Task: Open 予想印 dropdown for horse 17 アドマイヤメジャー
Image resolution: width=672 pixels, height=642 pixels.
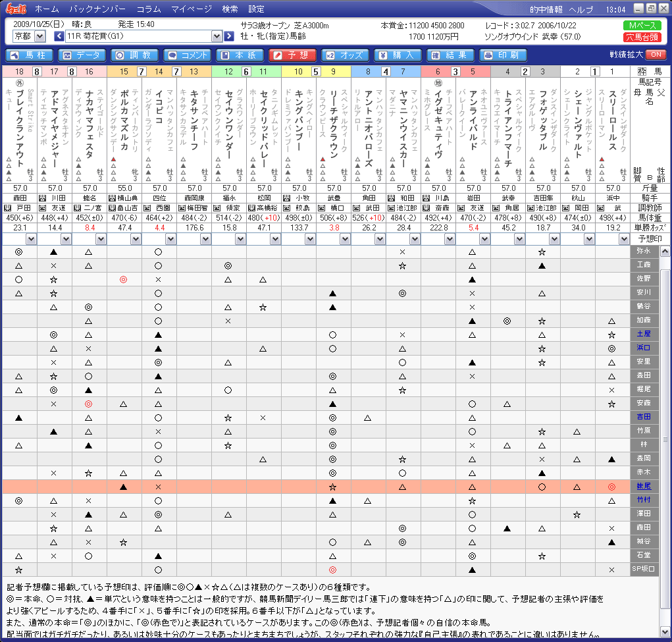Action: click(66, 239)
